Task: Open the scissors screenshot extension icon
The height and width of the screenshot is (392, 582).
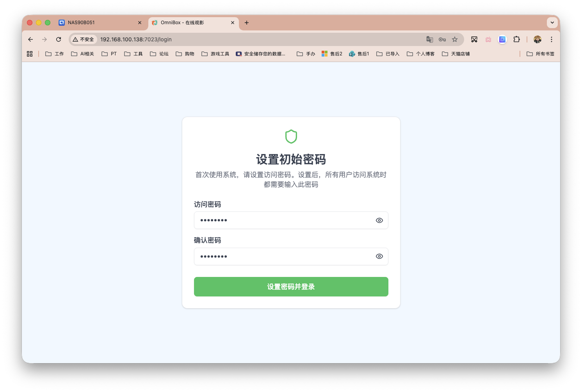Action: [474, 39]
